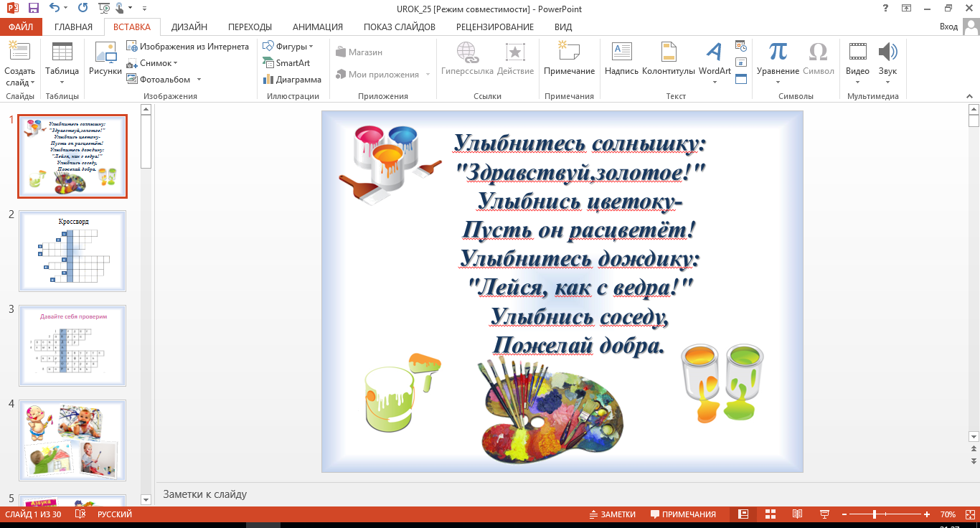Open Звук dropdown arrow

tap(887, 82)
